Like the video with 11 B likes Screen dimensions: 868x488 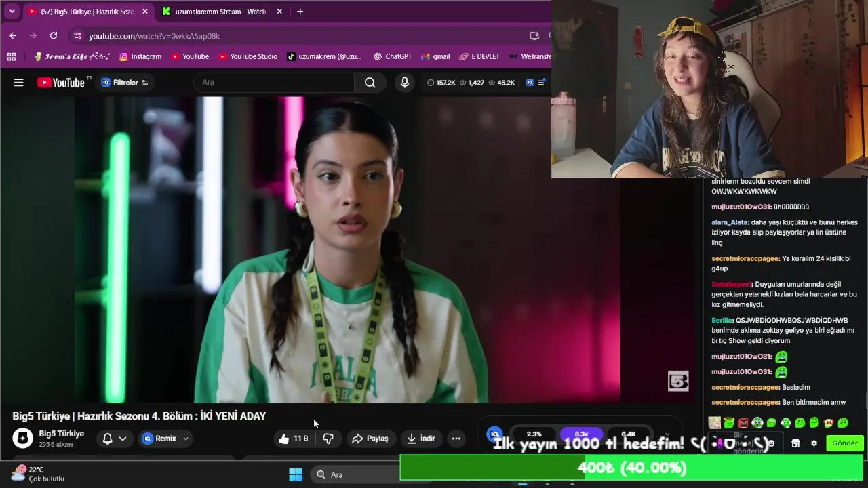pyautogui.click(x=293, y=439)
